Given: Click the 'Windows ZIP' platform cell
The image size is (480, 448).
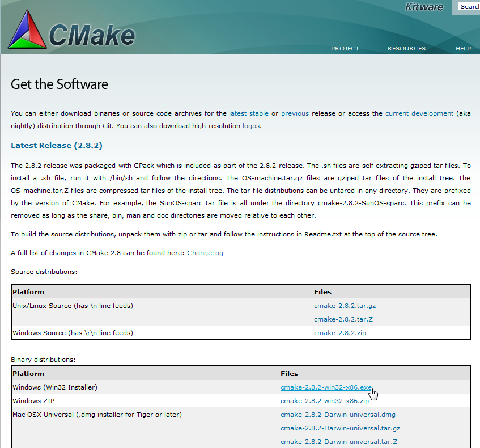Looking at the screenshot, I should [33, 401].
